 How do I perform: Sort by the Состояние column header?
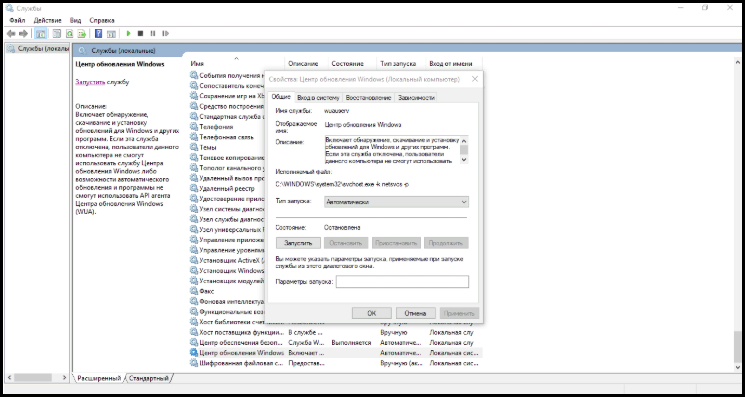click(x=352, y=64)
